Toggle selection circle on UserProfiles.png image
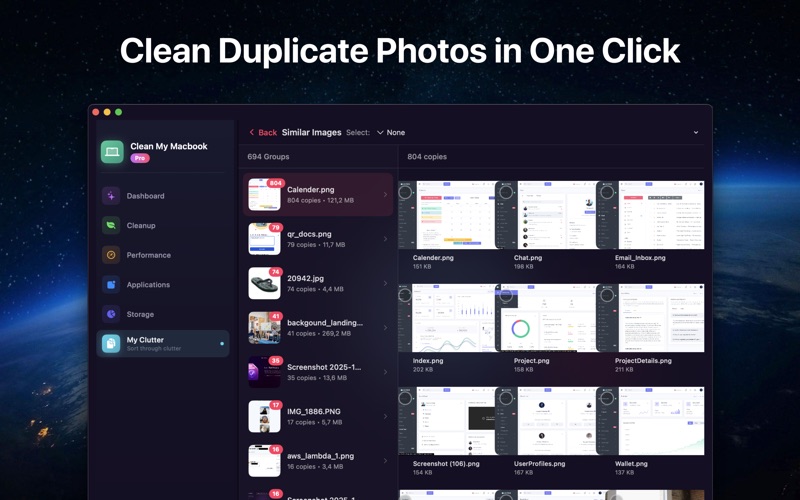This screenshot has height=500, width=800. click(x=506, y=398)
